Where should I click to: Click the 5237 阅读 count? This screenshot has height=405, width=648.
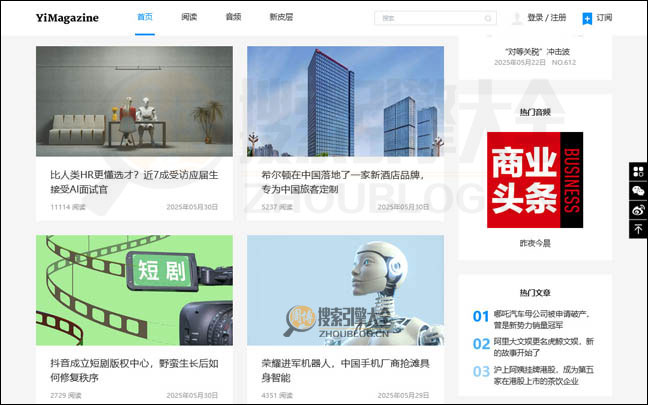tap(277, 207)
